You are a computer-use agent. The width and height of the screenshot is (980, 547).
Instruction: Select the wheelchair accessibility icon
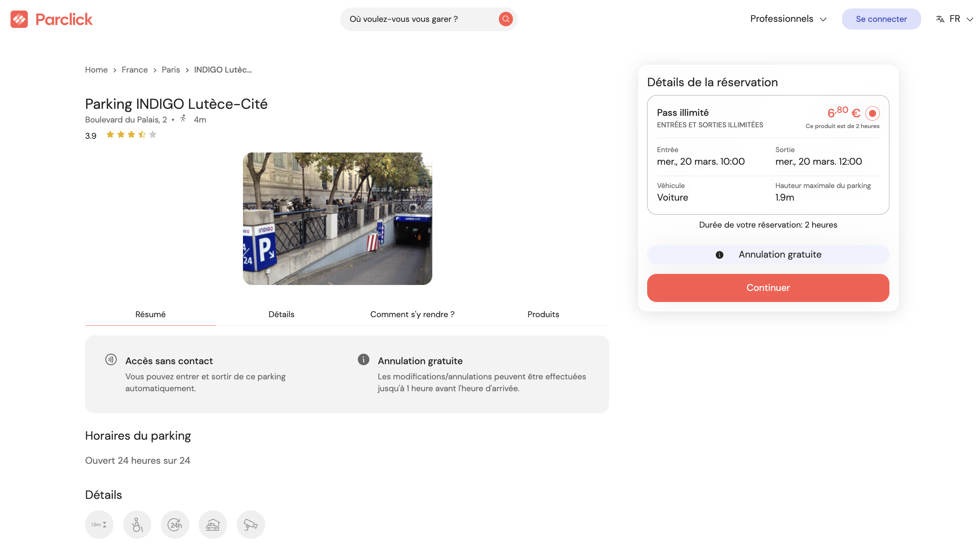(x=137, y=524)
